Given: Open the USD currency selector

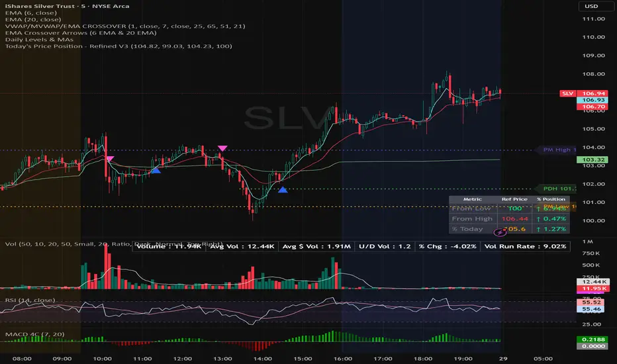Looking at the screenshot, I should pyautogui.click(x=591, y=6).
